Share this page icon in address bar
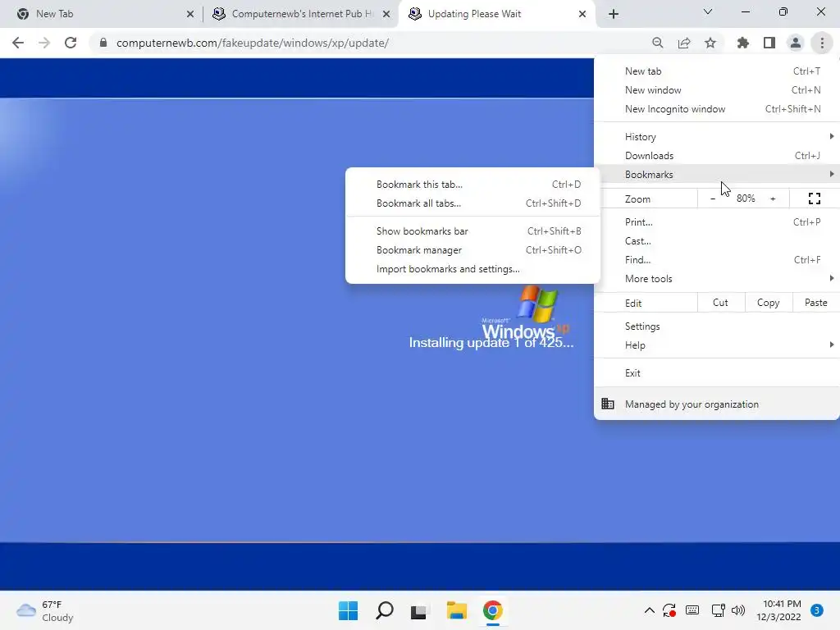Viewport: 840px width, 630px height. (x=684, y=43)
